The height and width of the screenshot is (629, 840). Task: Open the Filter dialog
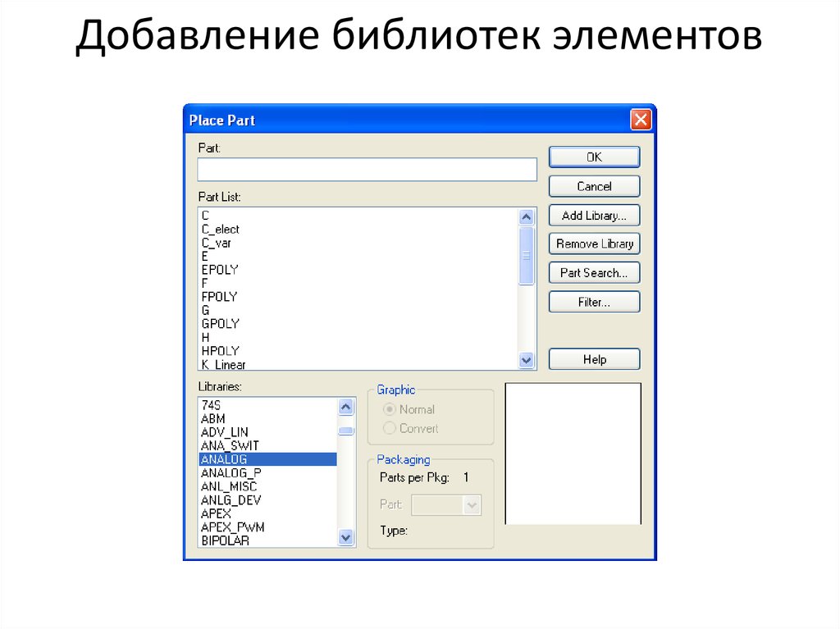tap(594, 302)
